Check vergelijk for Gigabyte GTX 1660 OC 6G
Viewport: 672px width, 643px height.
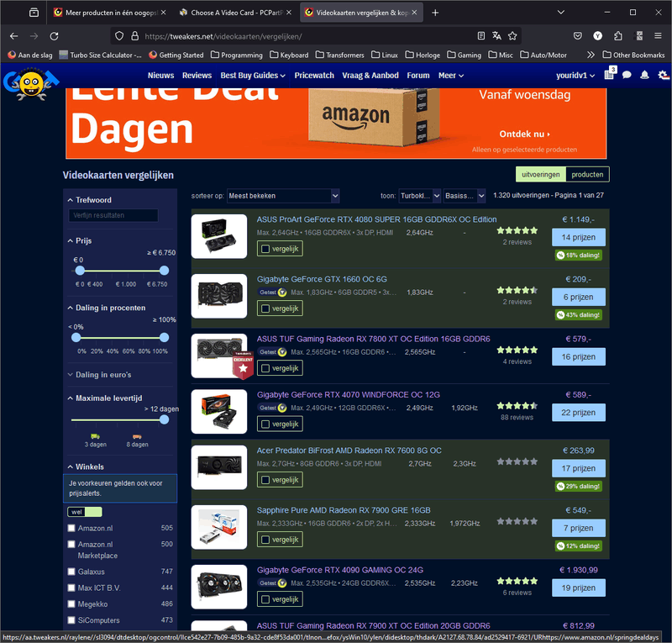click(280, 308)
